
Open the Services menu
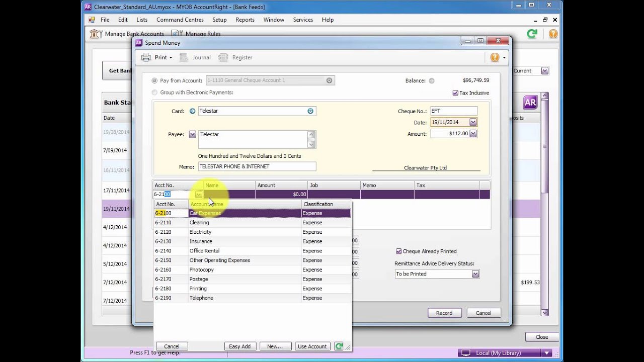click(303, 20)
